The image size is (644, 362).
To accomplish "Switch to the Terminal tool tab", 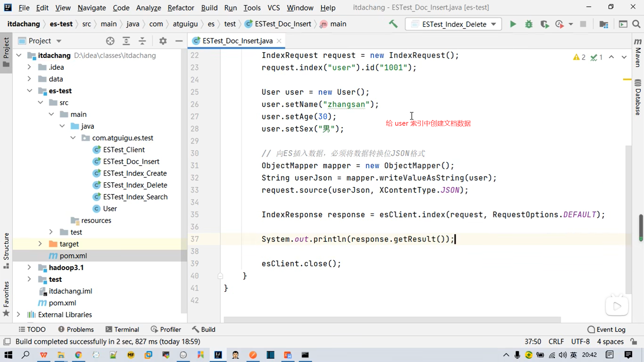I will (122, 329).
